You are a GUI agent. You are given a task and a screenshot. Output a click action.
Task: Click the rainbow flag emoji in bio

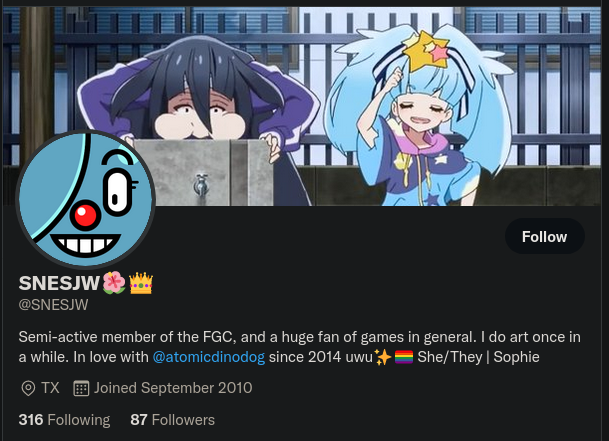click(x=404, y=357)
